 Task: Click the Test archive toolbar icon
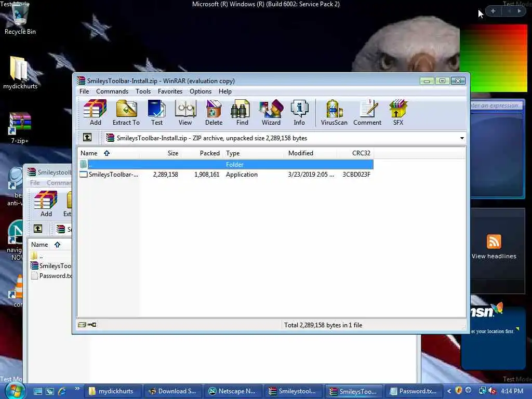click(x=157, y=112)
